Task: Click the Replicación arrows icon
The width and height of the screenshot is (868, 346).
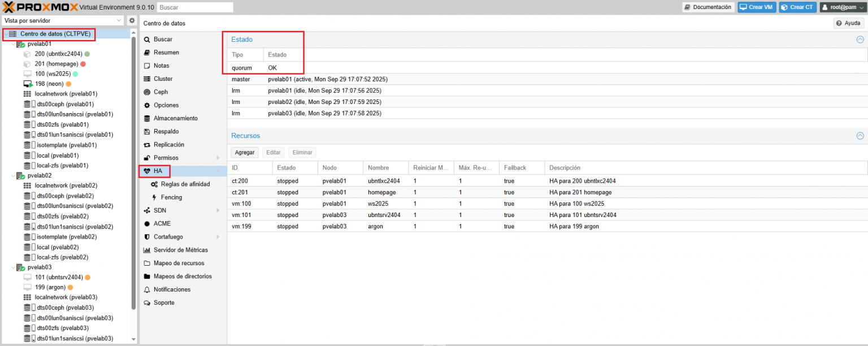Action: coord(147,145)
